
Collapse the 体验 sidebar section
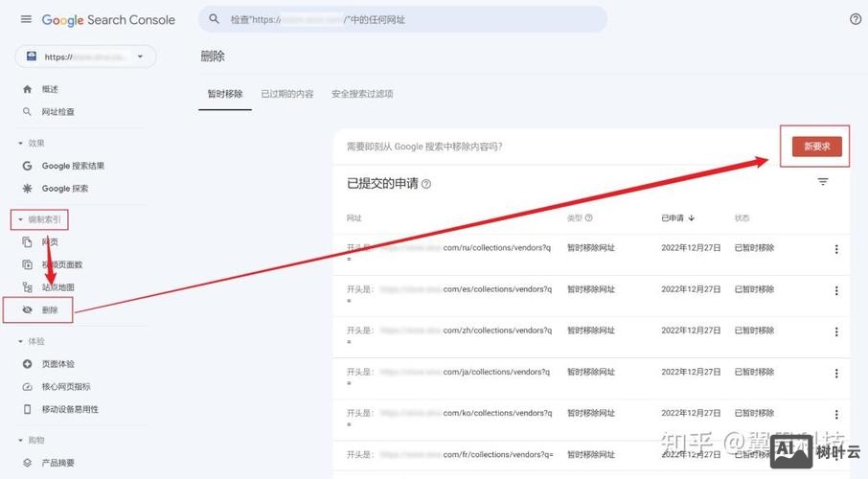20,341
